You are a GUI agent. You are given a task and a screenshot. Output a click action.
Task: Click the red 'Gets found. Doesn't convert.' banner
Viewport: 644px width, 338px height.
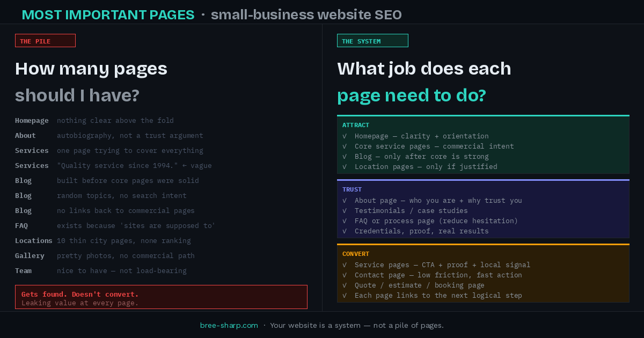coord(161,297)
